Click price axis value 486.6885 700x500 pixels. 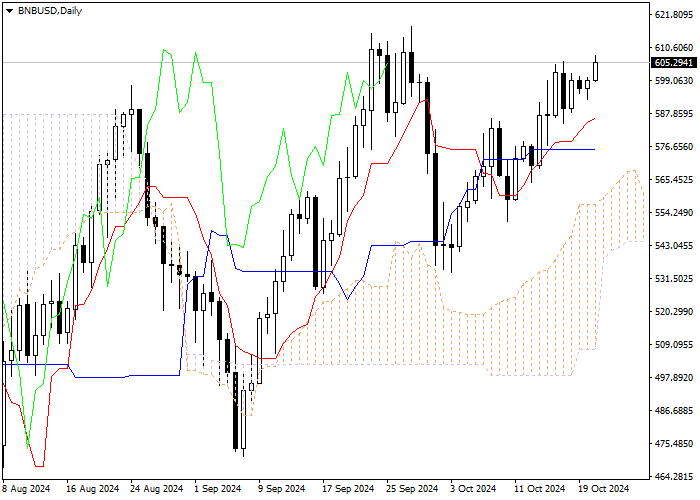673,411
